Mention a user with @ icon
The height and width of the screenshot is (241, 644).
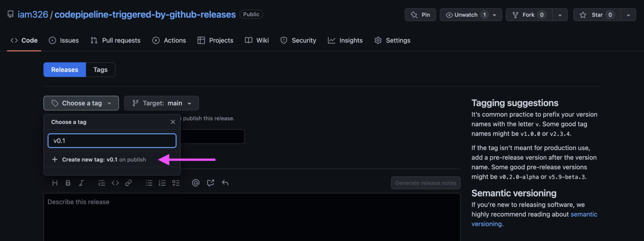196,183
